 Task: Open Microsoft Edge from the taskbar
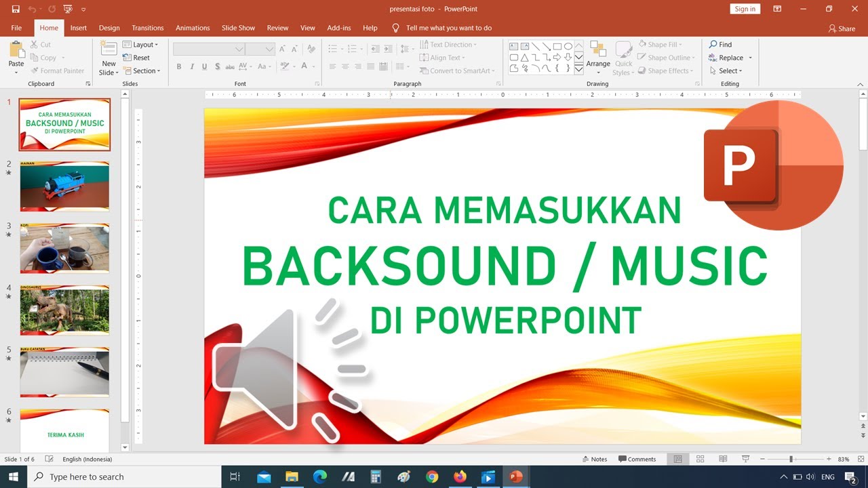point(319,476)
